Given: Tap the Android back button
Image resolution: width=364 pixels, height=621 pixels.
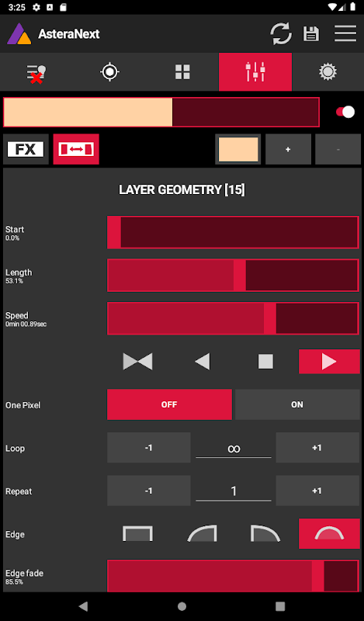Looking at the screenshot, I should pyautogui.click(x=83, y=606).
